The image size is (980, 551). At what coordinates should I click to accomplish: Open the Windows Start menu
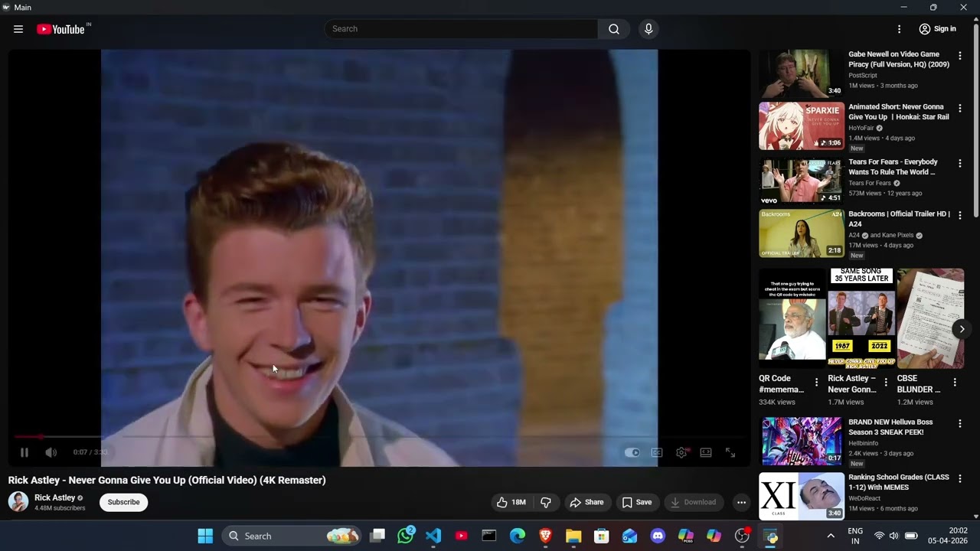tap(205, 536)
